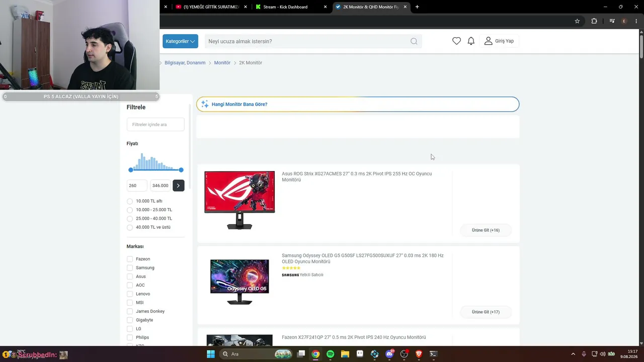
Task: Click the user profile icon beside Giriş Yap
Action: [x=488, y=41]
